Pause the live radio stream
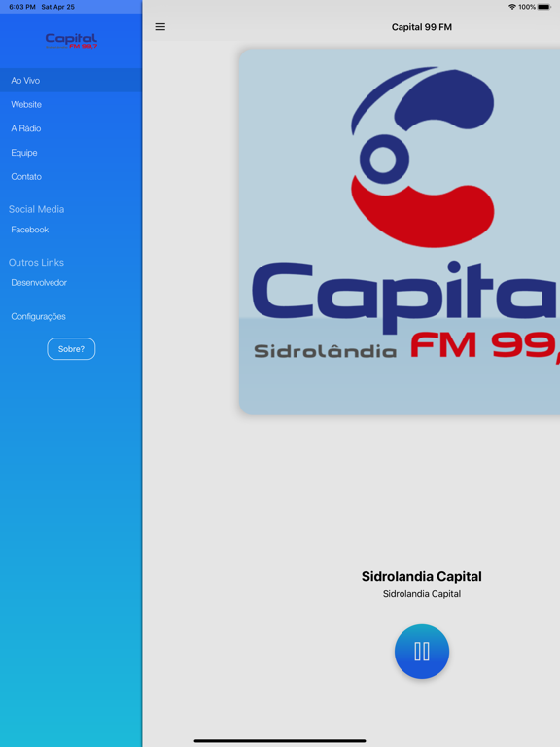This screenshot has width=560, height=747. pyautogui.click(x=421, y=652)
